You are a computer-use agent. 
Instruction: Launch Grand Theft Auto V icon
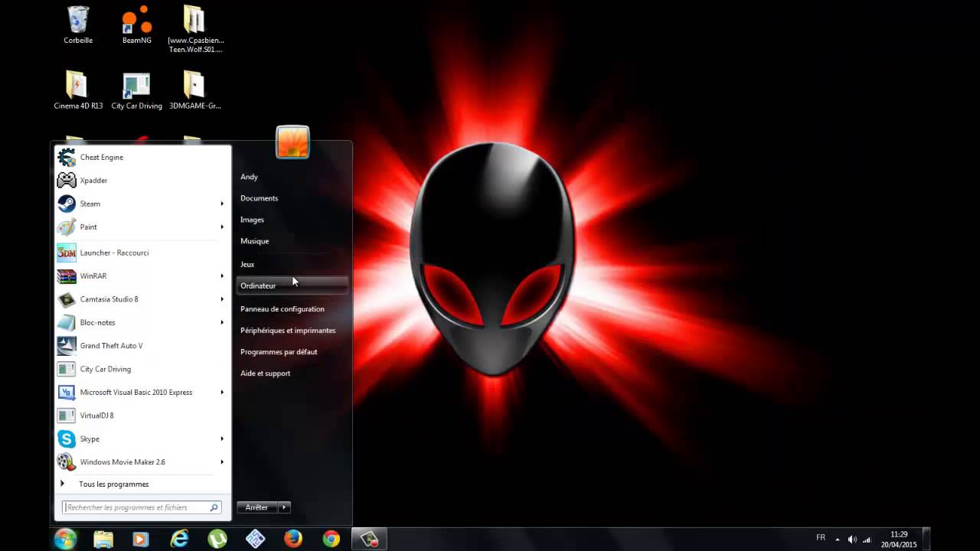point(67,346)
